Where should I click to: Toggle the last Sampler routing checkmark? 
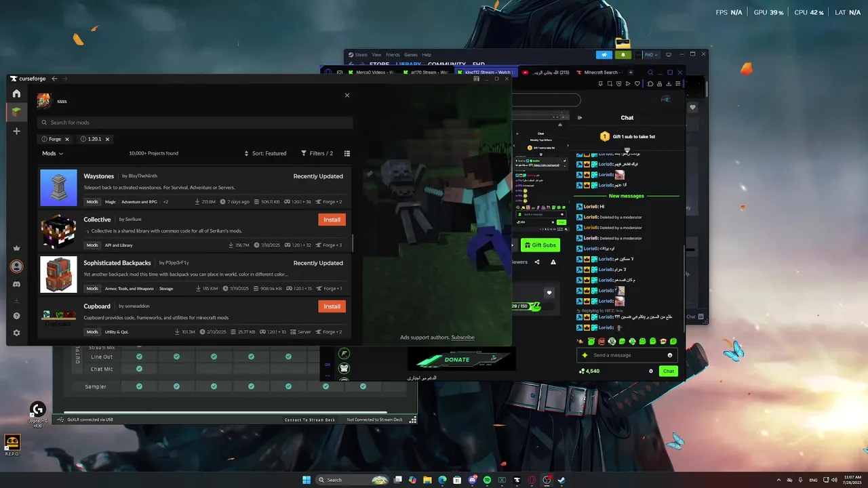click(x=363, y=386)
